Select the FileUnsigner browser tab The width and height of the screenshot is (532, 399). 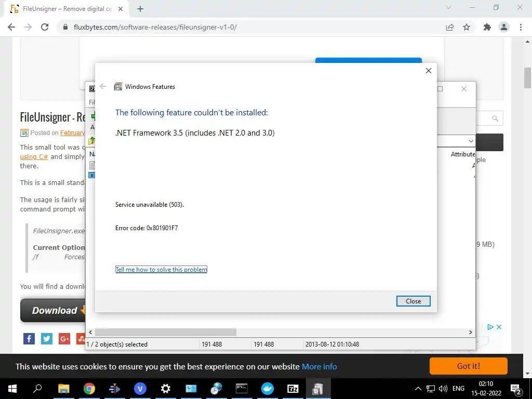pyautogui.click(x=66, y=9)
